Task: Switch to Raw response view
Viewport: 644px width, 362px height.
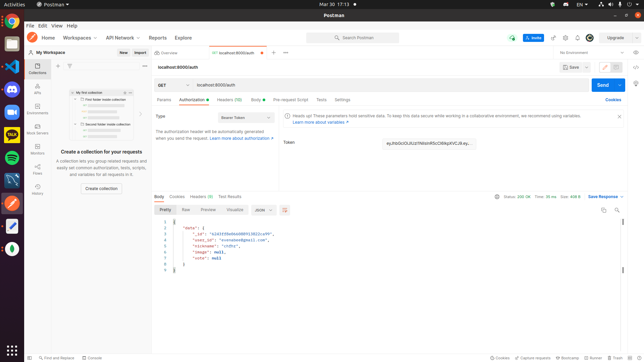Action: pos(186,210)
